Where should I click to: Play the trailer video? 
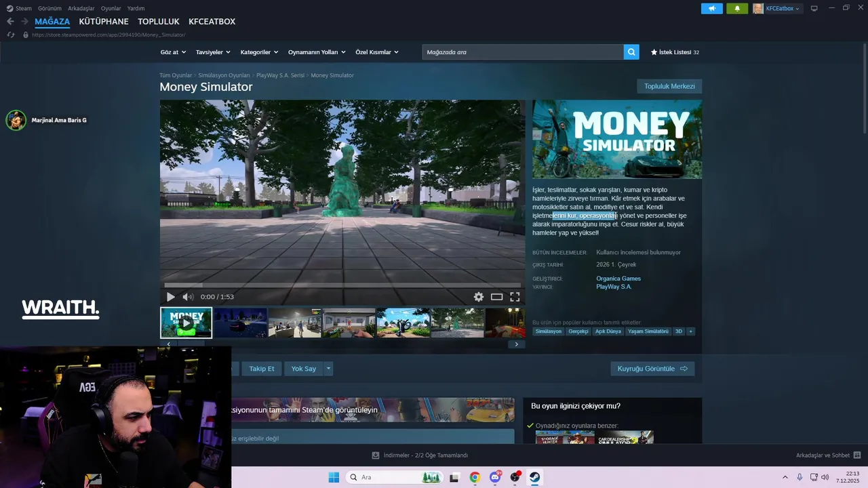click(x=170, y=297)
